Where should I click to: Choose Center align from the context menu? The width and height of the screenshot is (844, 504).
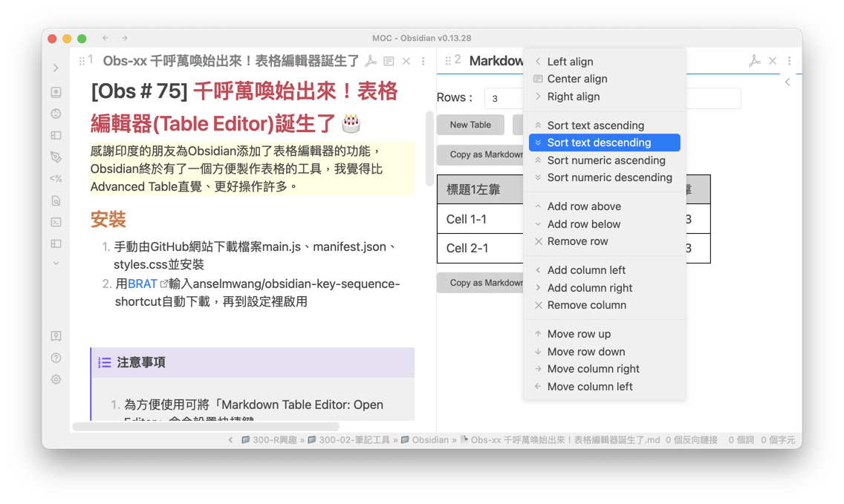605,79
